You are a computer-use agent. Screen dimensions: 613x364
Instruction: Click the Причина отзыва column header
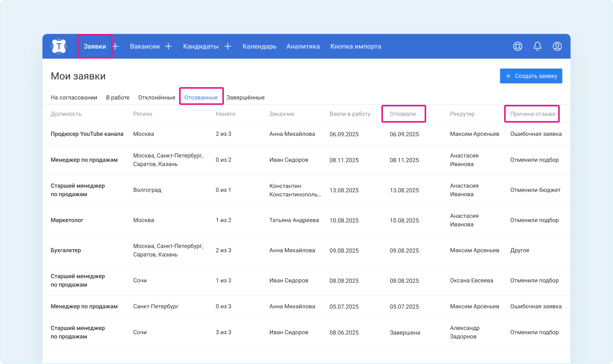click(532, 114)
